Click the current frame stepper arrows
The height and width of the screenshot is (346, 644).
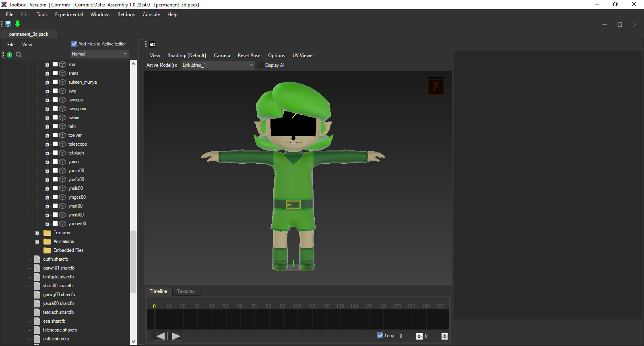[x=419, y=336]
